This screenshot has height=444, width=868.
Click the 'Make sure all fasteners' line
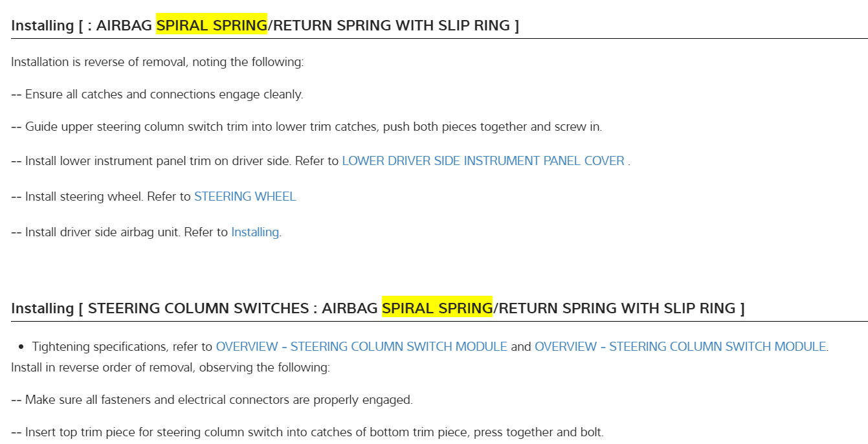218,399
